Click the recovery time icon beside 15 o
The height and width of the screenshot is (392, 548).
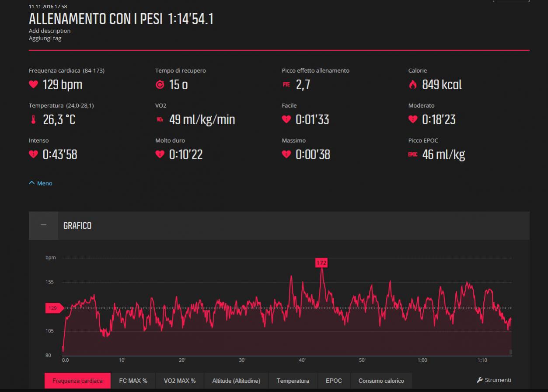160,85
